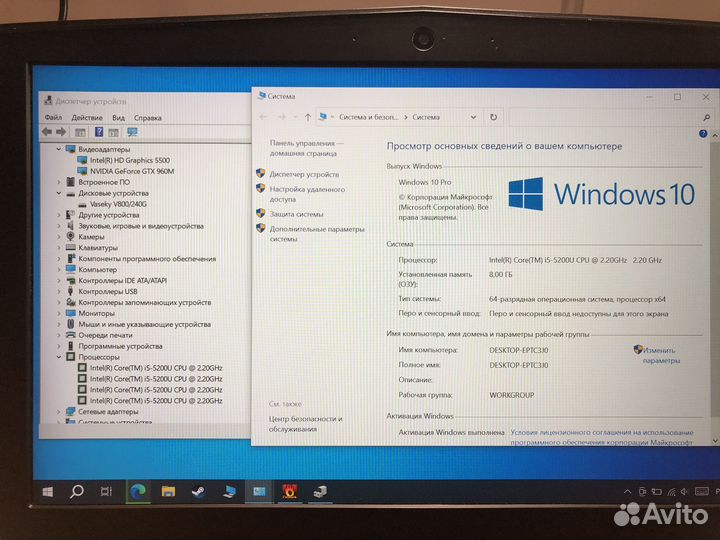Click the blue Help icon in Device Manager toolbar
This screenshot has height=540, width=720.
pyautogui.click(x=99, y=132)
